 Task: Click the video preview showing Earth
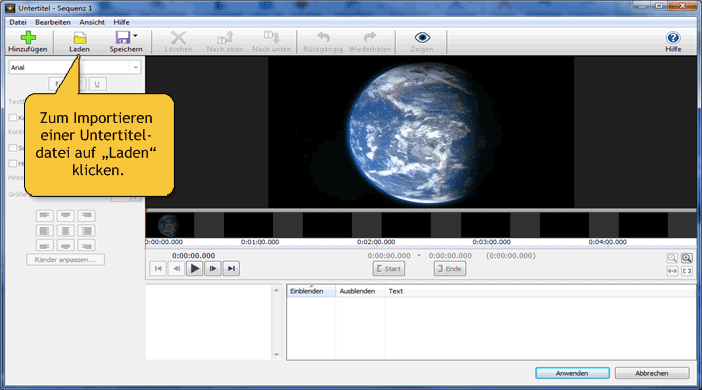tap(421, 132)
